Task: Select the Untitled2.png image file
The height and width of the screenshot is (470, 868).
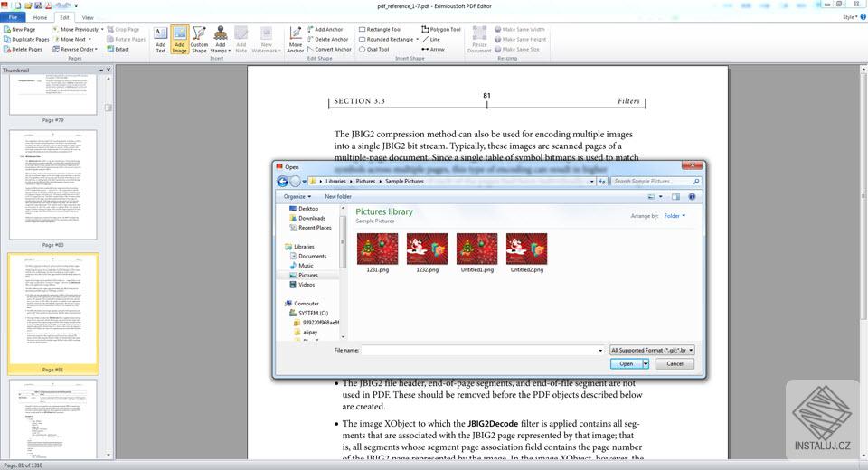Action: click(527, 253)
